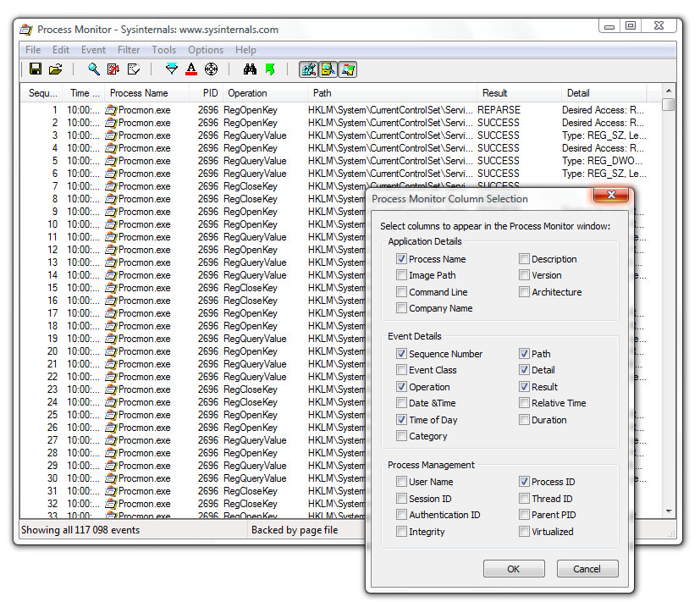700x602 pixels.
Task: Open the Event menu
Action: tap(93, 50)
